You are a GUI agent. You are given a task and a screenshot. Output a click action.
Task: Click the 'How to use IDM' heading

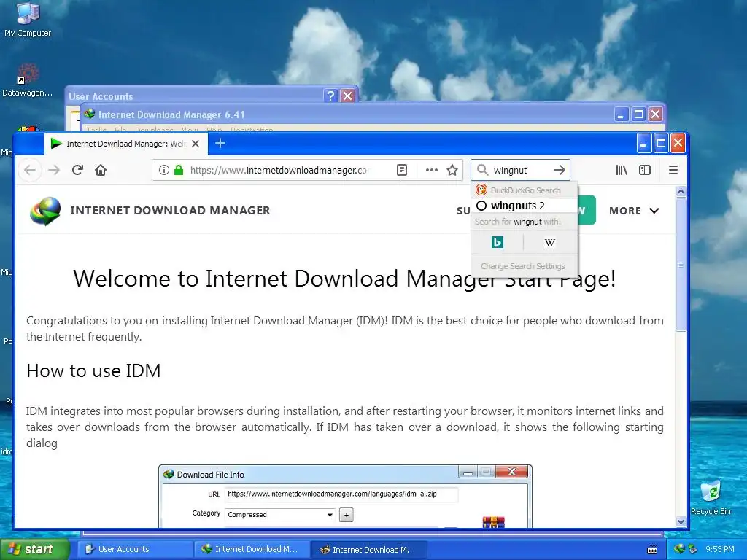[x=94, y=370]
